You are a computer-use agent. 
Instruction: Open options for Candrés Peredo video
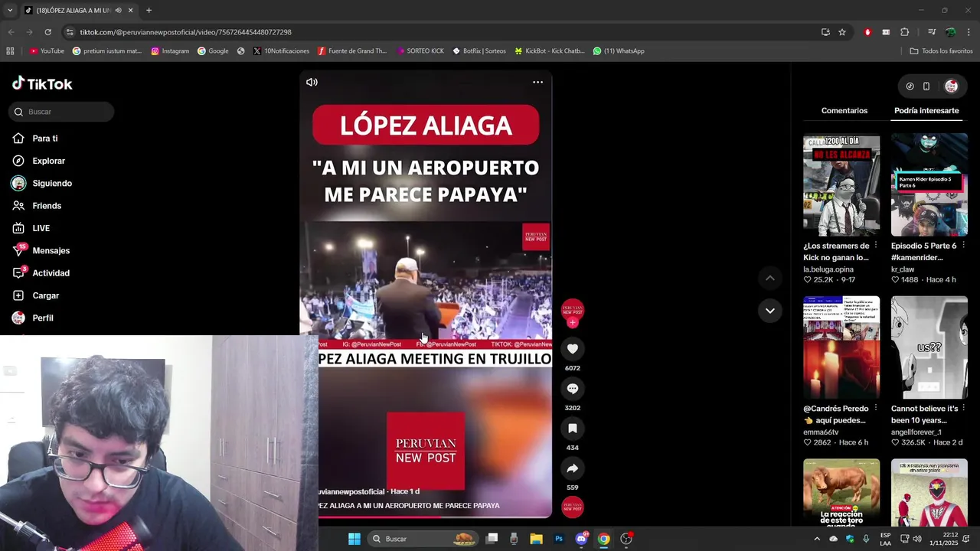click(x=875, y=409)
